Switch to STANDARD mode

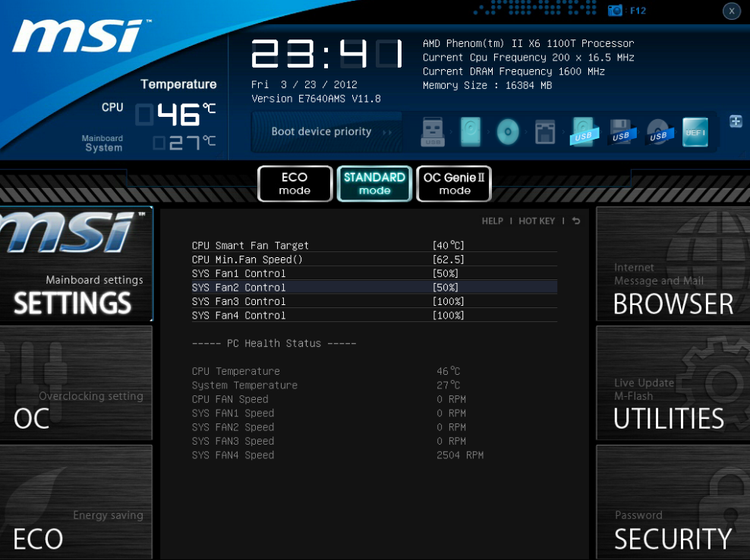pos(374,184)
